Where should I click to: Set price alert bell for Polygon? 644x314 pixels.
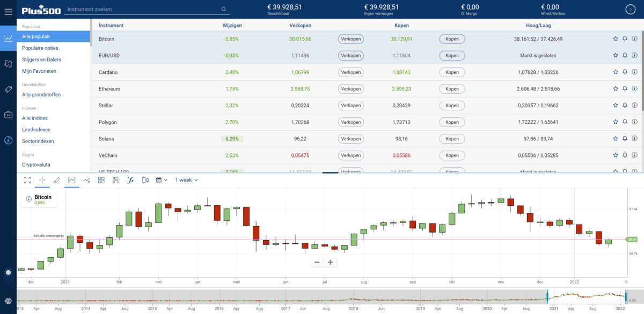click(625, 122)
